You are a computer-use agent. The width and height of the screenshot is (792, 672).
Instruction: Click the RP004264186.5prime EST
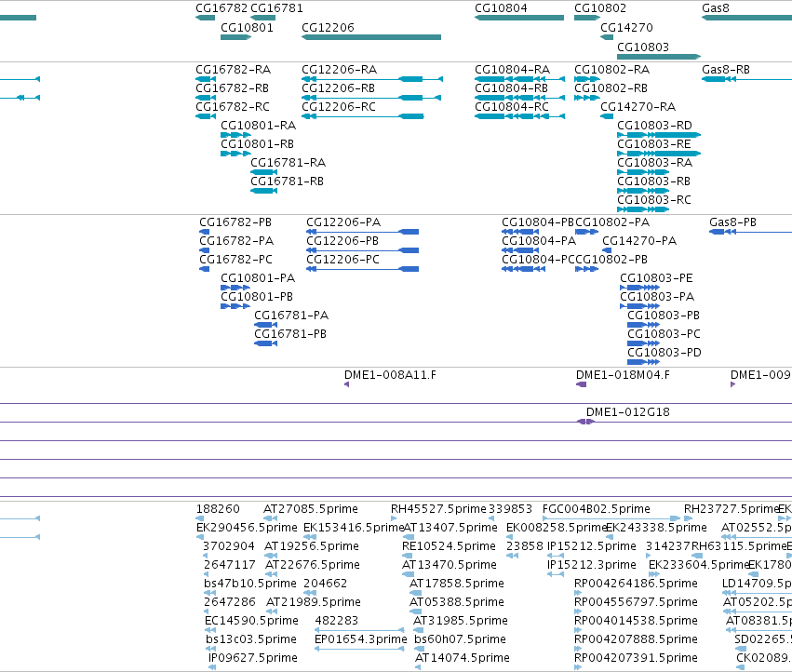pos(578,593)
